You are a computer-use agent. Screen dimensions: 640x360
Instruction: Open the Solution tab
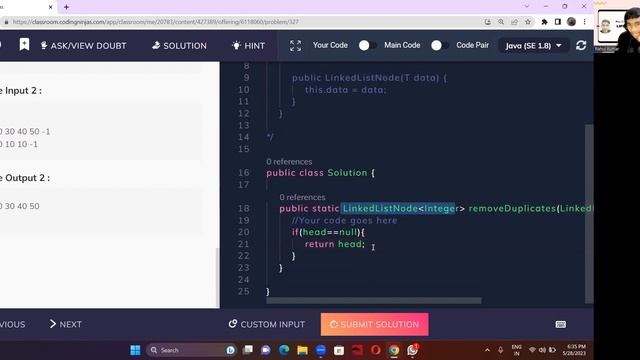[179, 46]
